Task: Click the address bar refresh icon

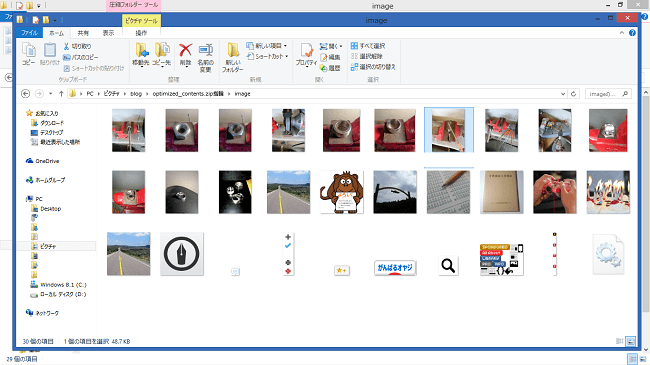Action: 573,94
